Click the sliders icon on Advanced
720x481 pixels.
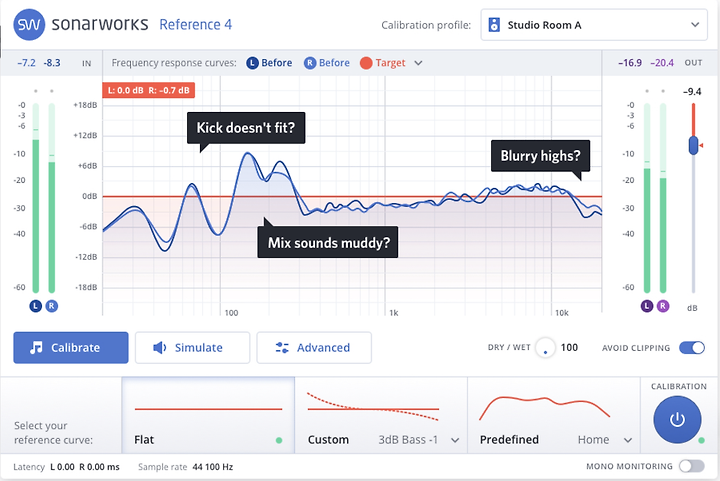[282, 347]
